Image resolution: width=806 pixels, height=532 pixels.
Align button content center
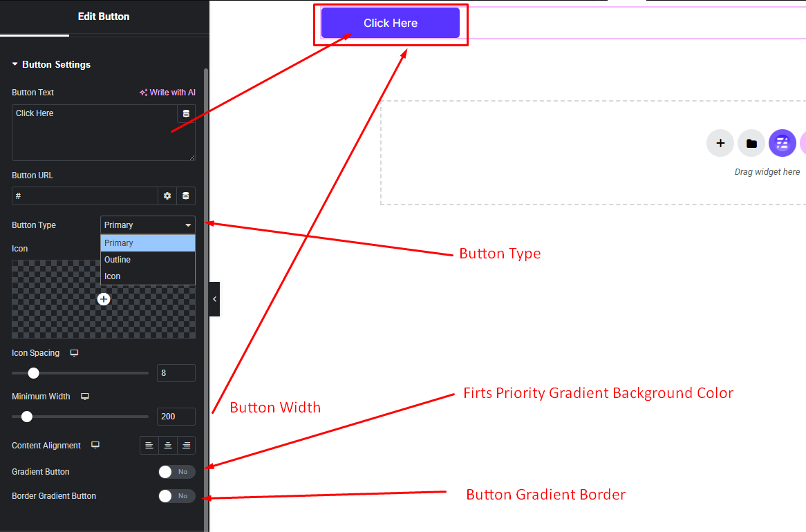point(167,446)
